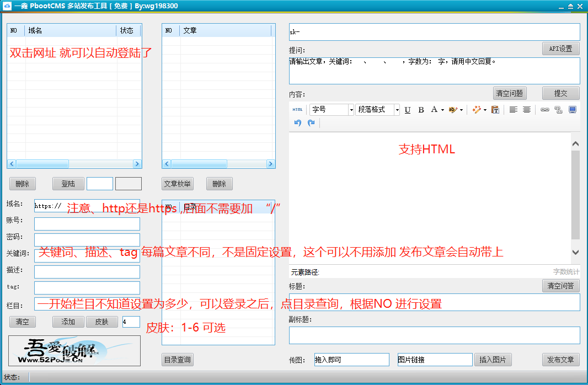The image size is (588, 385).
Task: Click the article list horizontal scrollbar thumb
Action: click(199, 164)
